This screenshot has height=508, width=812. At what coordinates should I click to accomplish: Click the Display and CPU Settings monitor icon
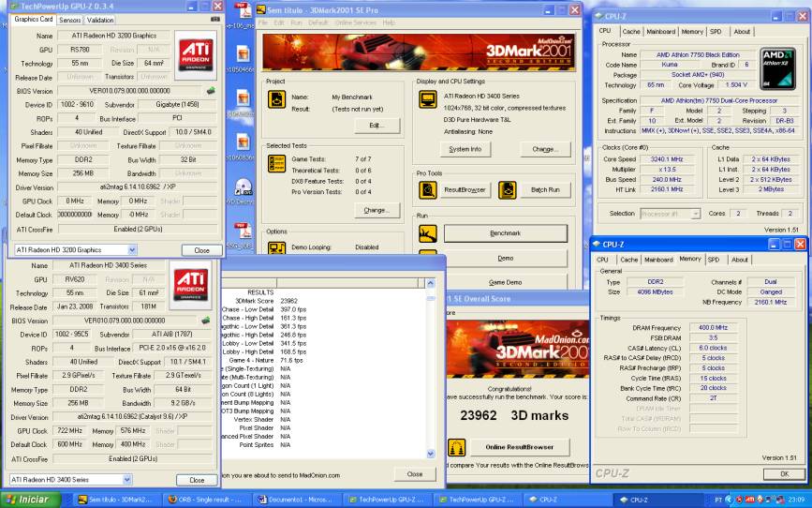click(x=428, y=99)
